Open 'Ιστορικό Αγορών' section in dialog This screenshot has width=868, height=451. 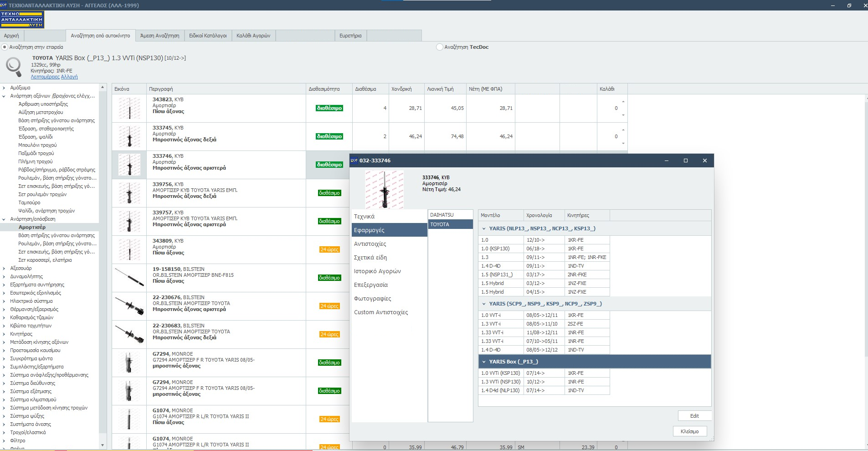point(390,271)
